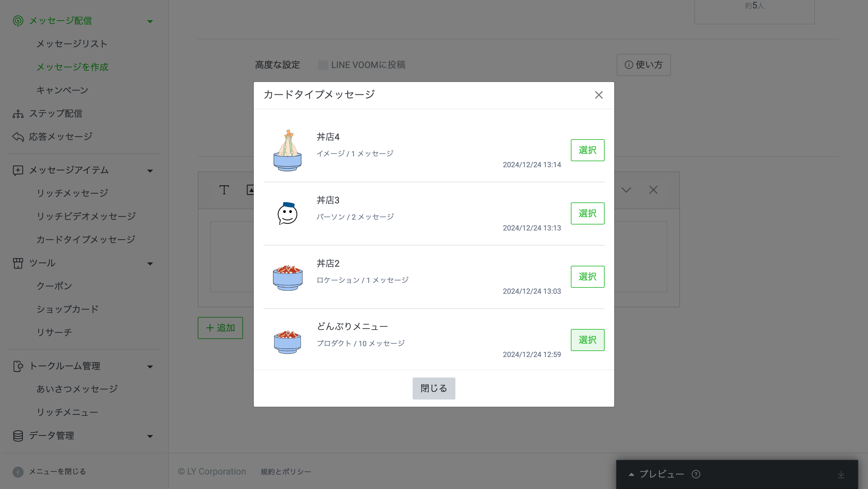The image size is (868, 489).
Task: Click the 丼店3 smiley face thumbnail
Action: pyautogui.click(x=288, y=213)
